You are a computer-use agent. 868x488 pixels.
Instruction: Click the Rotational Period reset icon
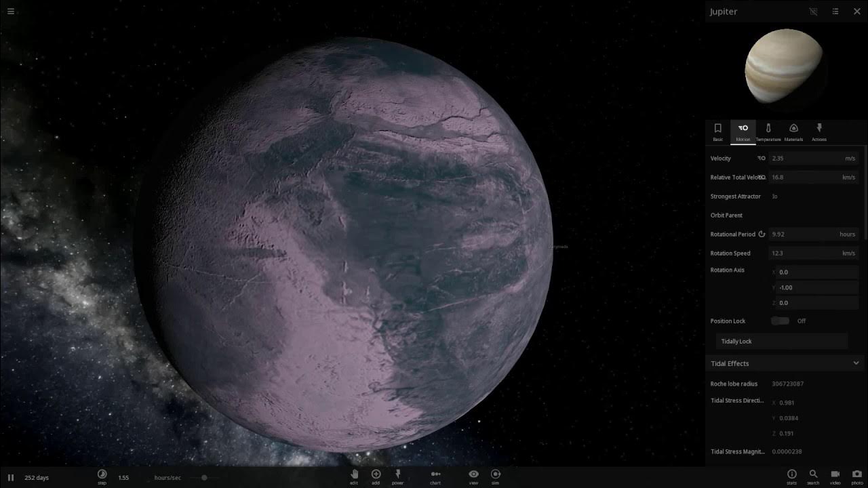click(762, 234)
